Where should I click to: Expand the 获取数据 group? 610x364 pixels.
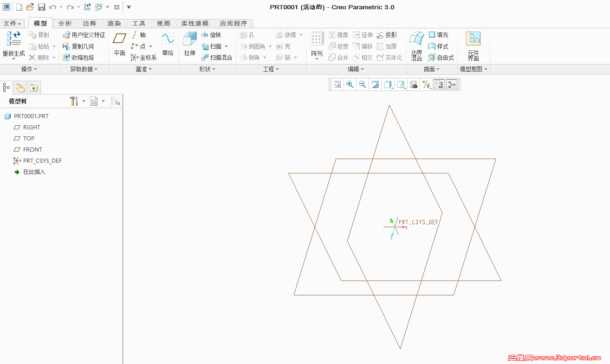(84, 69)
